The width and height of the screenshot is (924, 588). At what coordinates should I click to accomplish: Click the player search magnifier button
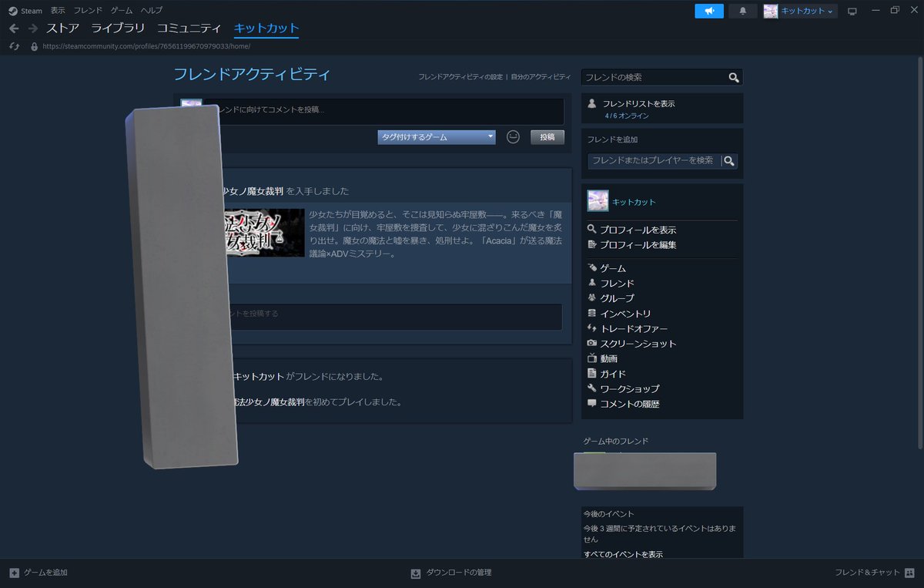click(x=728, y=160)
